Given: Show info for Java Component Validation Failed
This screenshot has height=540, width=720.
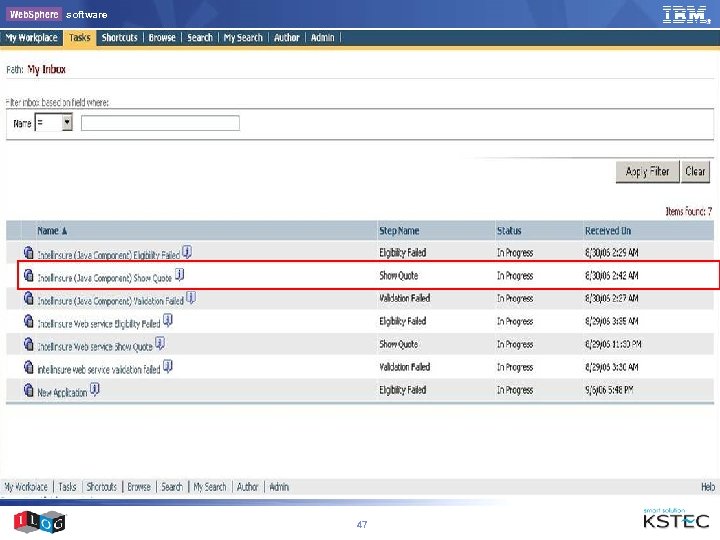Looking at the screenshot, I should coord(191,298).
